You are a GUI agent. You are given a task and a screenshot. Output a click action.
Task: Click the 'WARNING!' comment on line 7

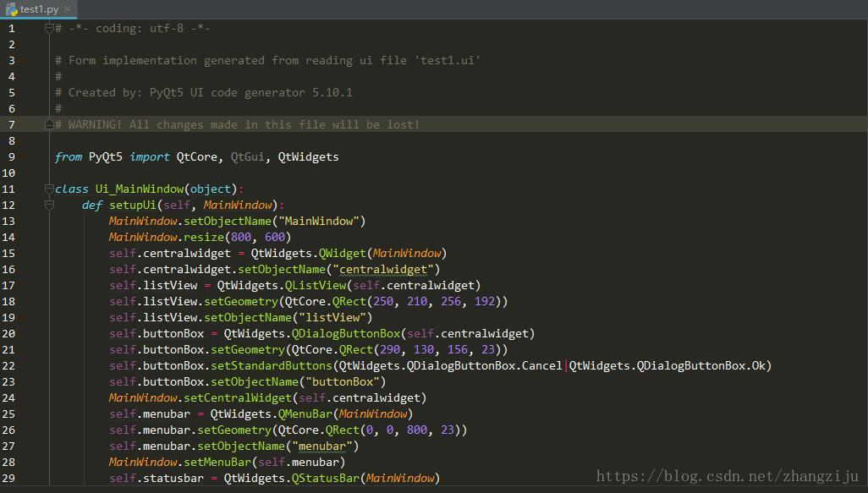click(x=95, y=124)
